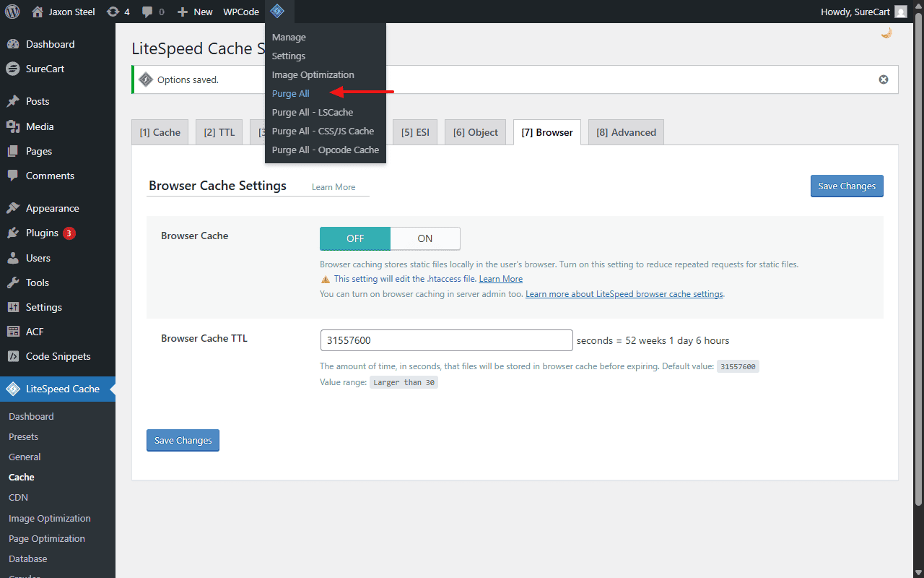This screenshot has width=924, height=578.
Task: Click the Dashboard gauge icon in sidebar
Action: tap(13, 44)
